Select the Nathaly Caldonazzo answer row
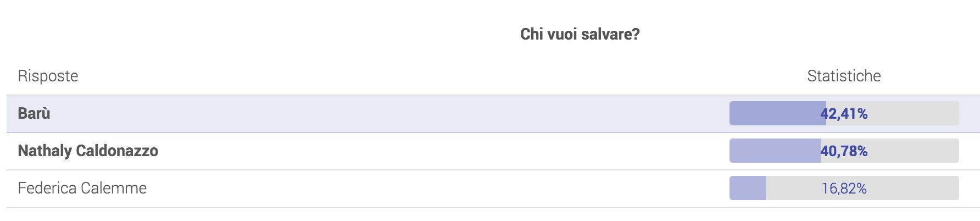 [493, 151]
